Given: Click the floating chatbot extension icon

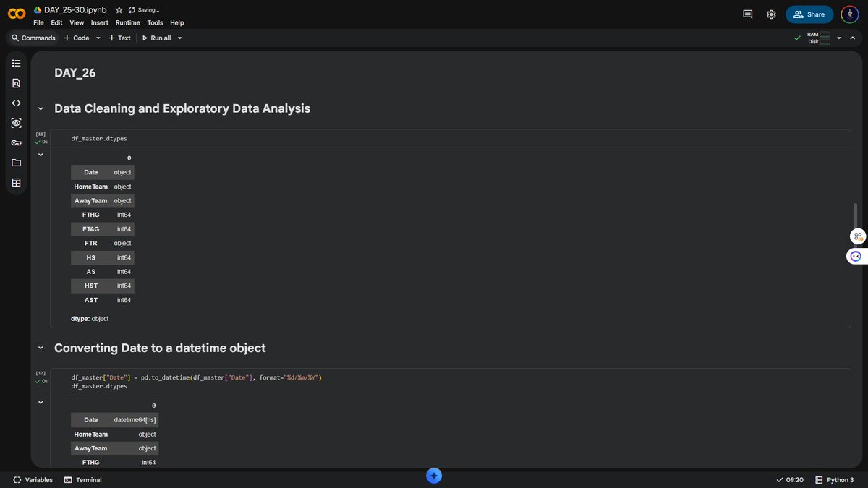Looking at the screenshot, I should 857,256.
